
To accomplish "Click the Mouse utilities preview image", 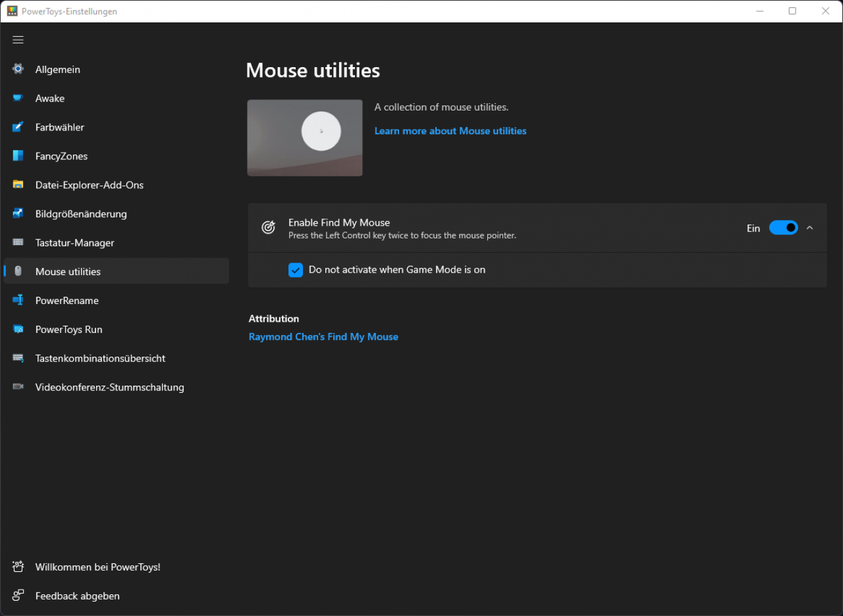I will [x=305, y=138].
